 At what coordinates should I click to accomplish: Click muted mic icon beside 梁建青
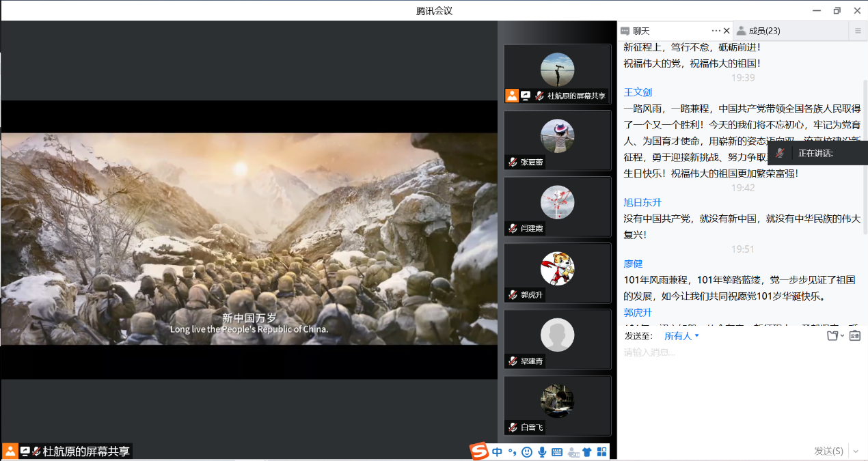pos(513,361)
